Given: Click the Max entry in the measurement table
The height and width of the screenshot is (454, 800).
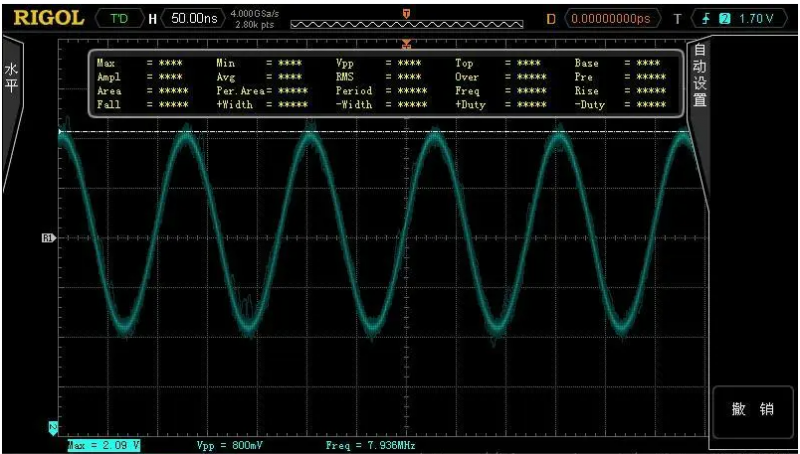Looking at the screenshot, I should pyautogui.click(x=139, y=63).
